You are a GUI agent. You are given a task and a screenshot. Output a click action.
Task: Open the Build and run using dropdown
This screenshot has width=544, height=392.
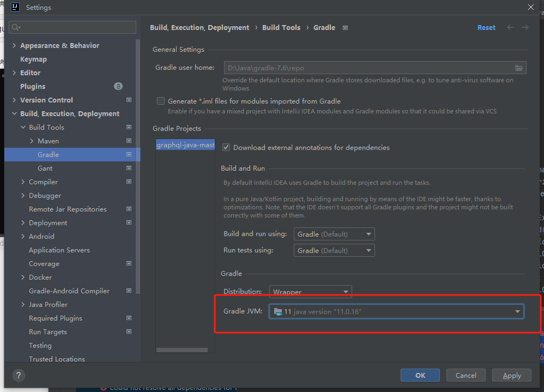click(x=334, y=233)
